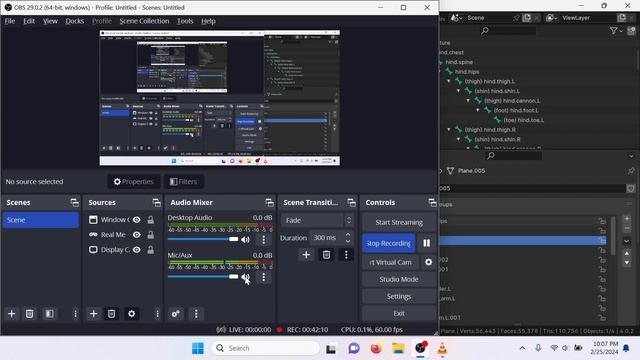This screenshot has height=360, width=640.
Task: Remove the scene transition
Action: (326, 255)
